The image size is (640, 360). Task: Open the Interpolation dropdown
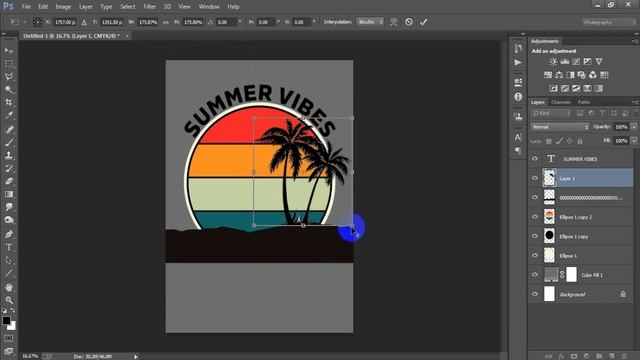[370, 22]
